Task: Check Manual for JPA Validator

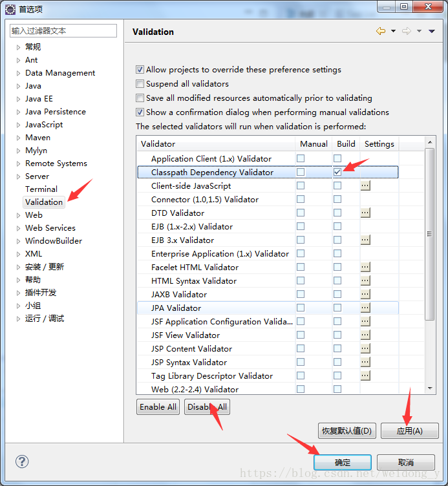Action: [301, 308]
